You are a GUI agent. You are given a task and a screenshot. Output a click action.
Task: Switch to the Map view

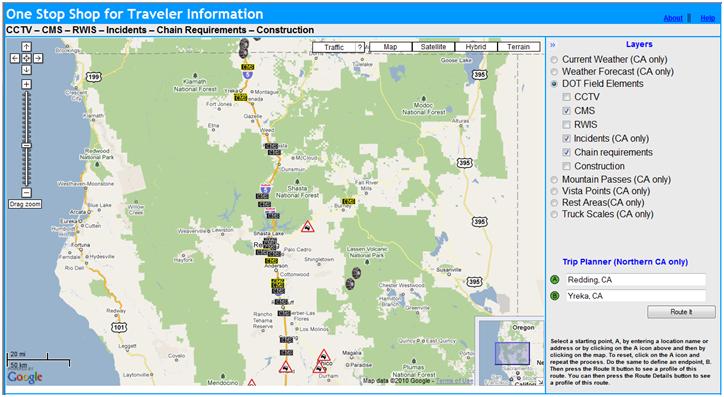click(390, 47)
